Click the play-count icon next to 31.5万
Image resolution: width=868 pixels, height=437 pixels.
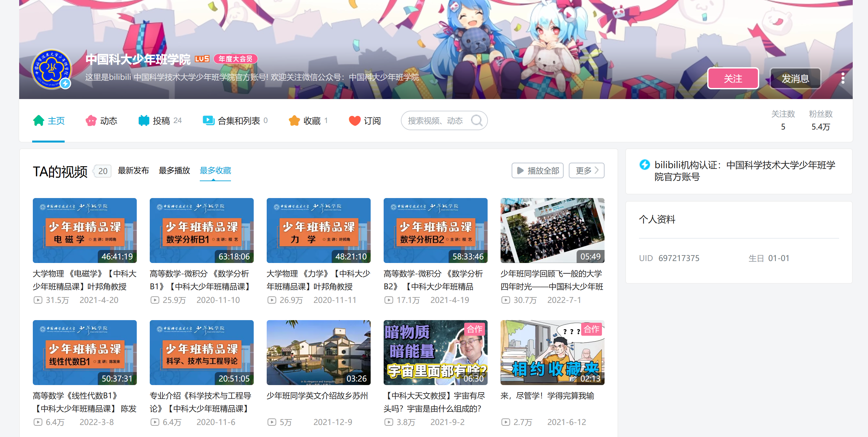(x=38, y=300)
